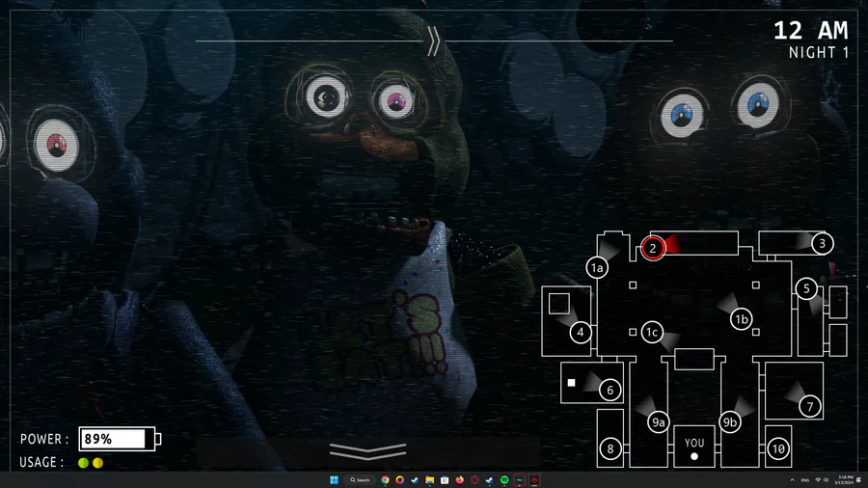The image size is (868, 488).
Task: Select camera 6 on the map
Action: click(610, 390)
